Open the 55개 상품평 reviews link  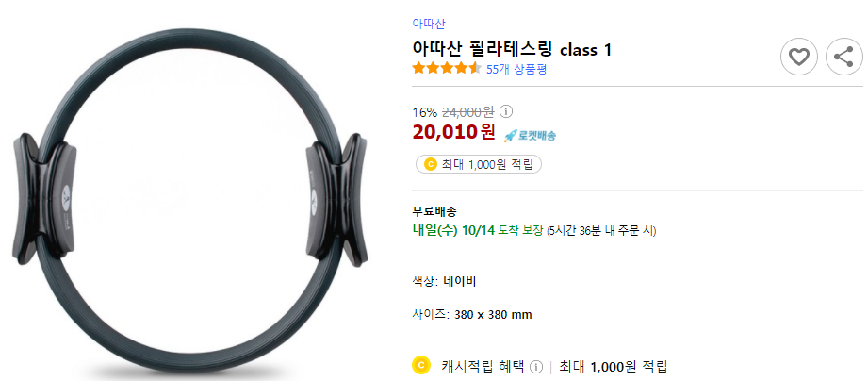(x=516, y=69)
